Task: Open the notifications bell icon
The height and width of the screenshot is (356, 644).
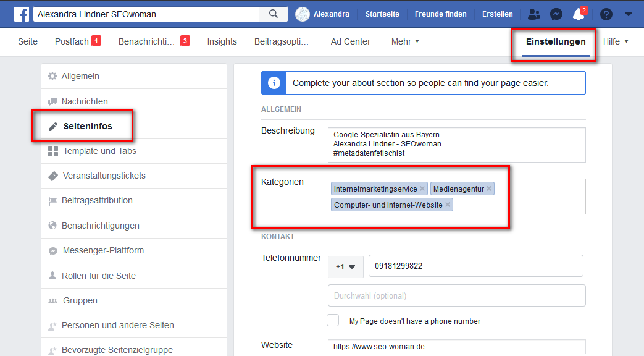Action: click(578, 14)
